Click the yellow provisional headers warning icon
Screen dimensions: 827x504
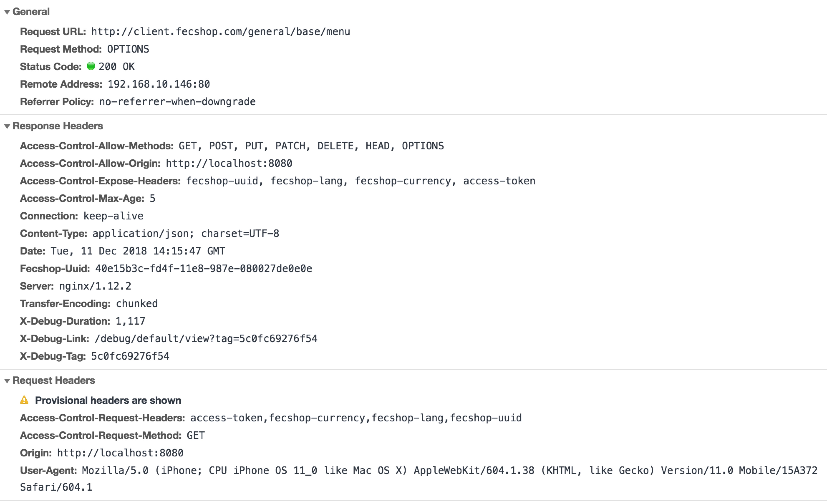pos(24,400)
